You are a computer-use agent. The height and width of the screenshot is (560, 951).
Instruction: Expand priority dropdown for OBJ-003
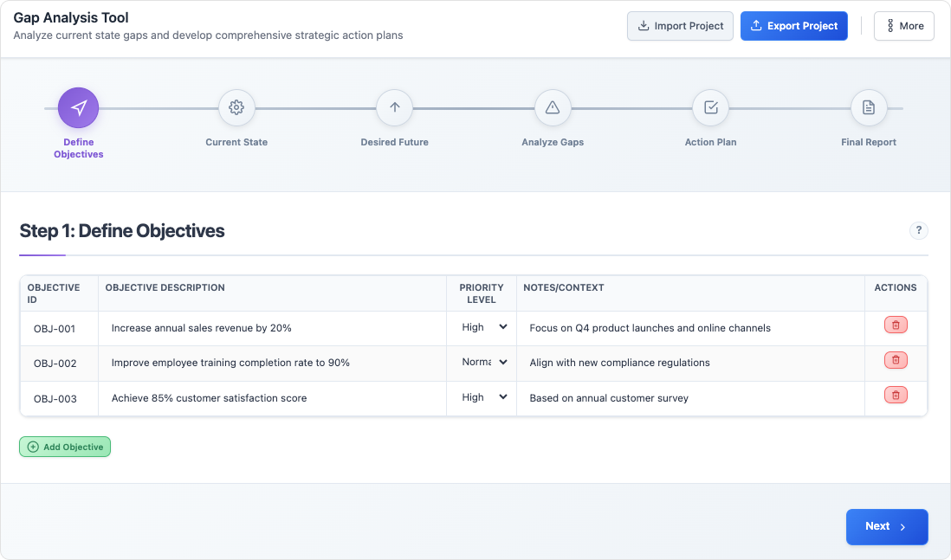[x=484, y=397]
